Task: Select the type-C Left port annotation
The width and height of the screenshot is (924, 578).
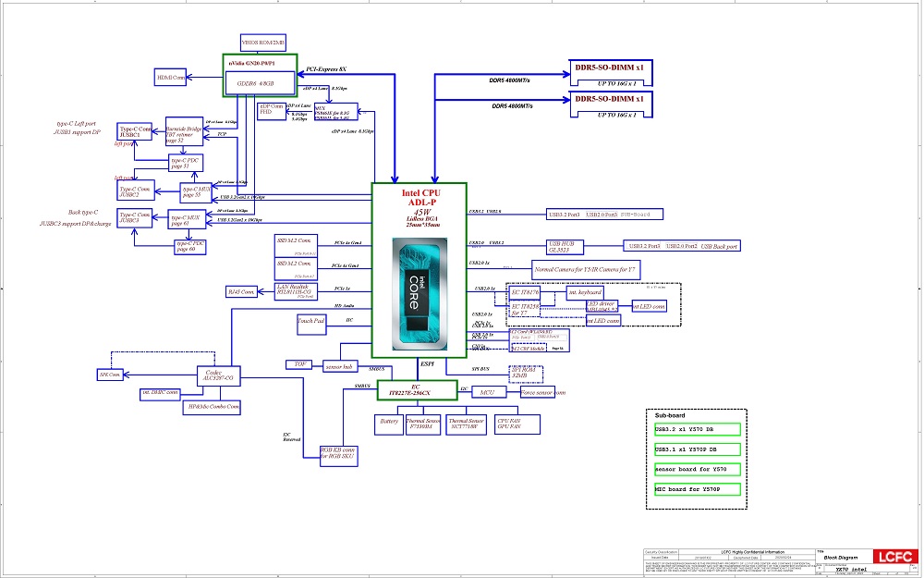Action: pyautogui.click(x=76, y=124)
